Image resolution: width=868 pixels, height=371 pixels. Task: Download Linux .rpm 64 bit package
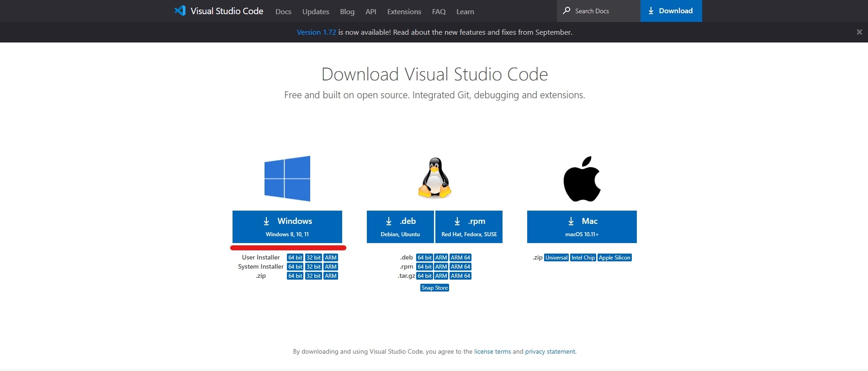[424, 267]
